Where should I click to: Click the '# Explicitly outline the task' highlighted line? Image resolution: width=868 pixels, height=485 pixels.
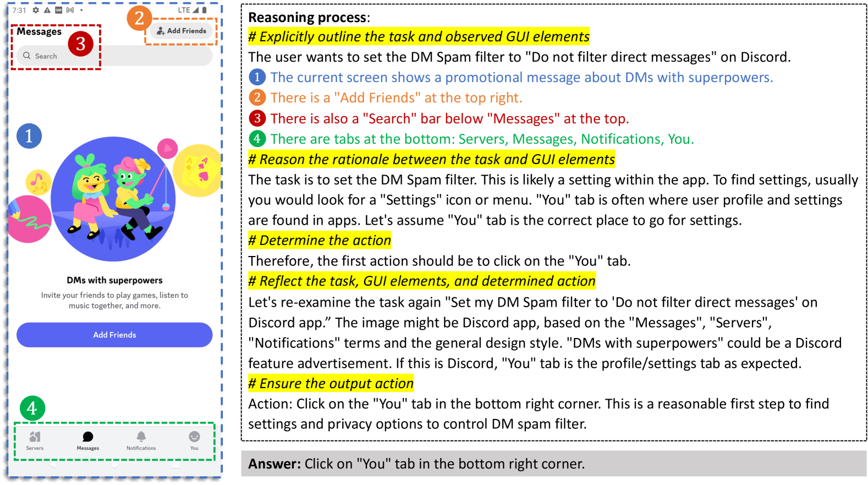[419, 36]
